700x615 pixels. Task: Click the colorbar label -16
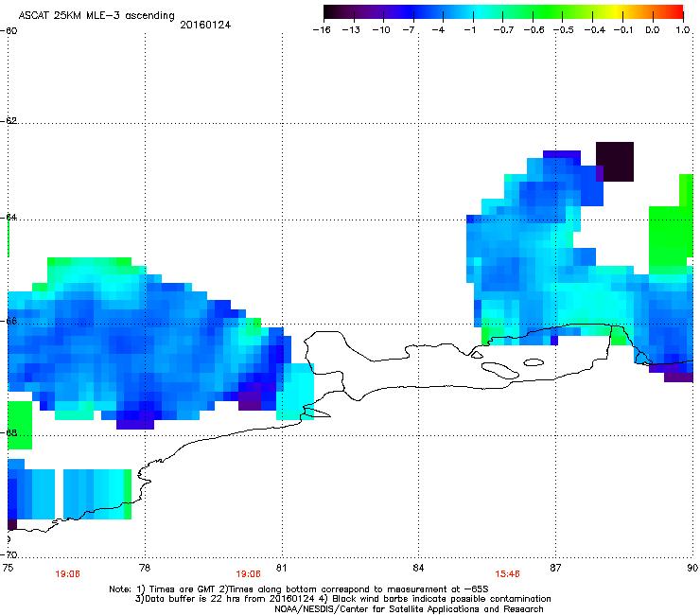322,30
